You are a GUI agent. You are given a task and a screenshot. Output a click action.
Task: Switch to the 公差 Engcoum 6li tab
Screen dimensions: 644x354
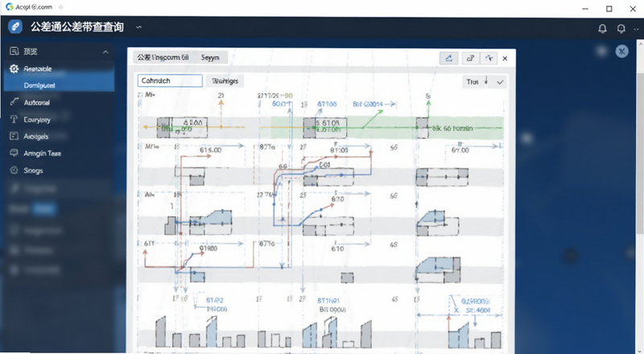[x=163, y=57]
